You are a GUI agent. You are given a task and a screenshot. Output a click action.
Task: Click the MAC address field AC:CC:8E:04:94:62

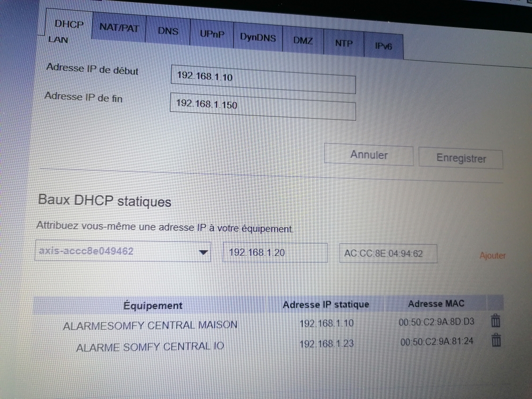tap(388, 254)
